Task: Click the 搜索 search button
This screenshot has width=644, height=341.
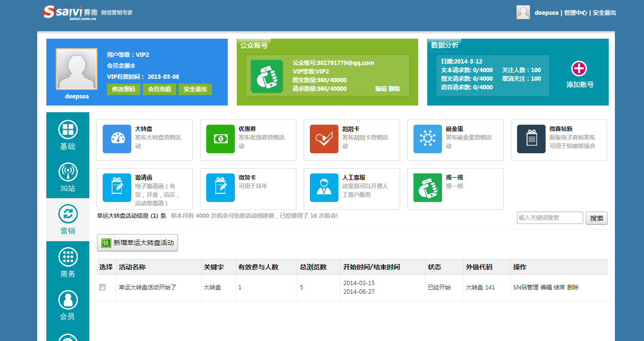Action: tap(596, 218)
